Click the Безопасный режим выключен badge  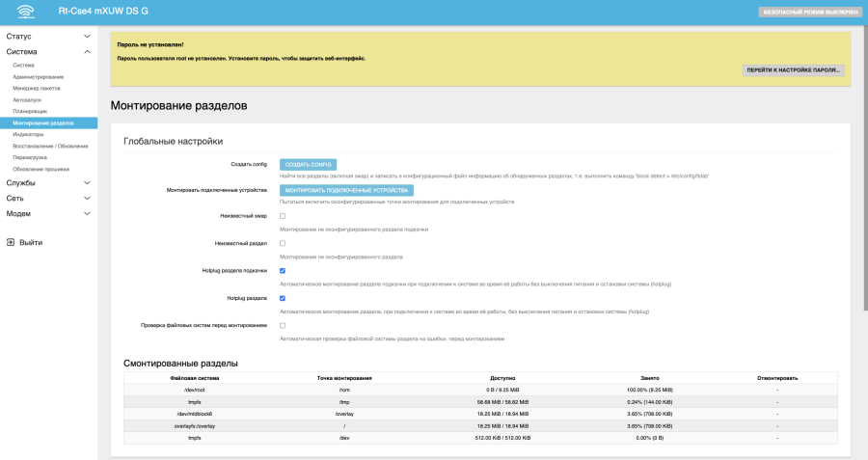pos(809,13)
